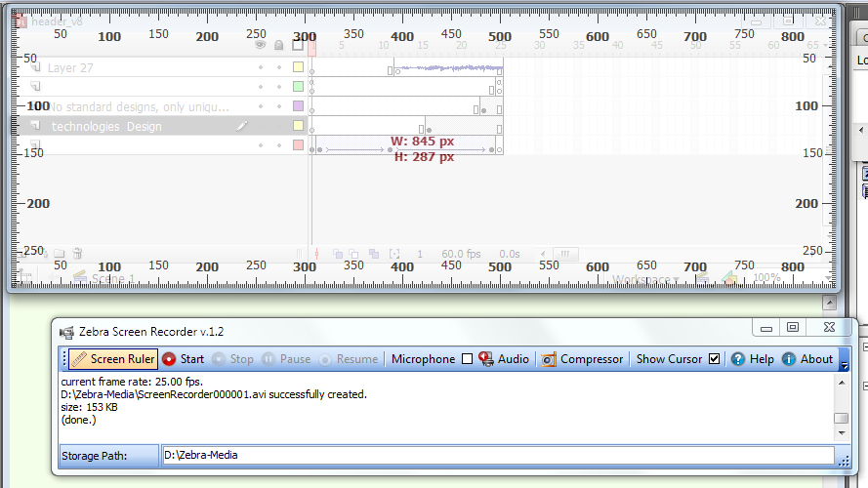Viewport: 868px width, 488px height.
Task: Toggle the Onion Skin button
Action: (x=338, y=254)
